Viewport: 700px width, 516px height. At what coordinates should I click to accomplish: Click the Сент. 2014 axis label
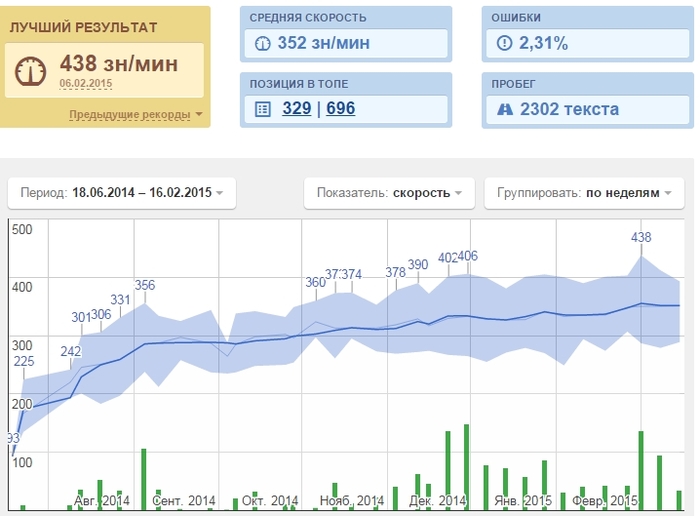point(184,501)
